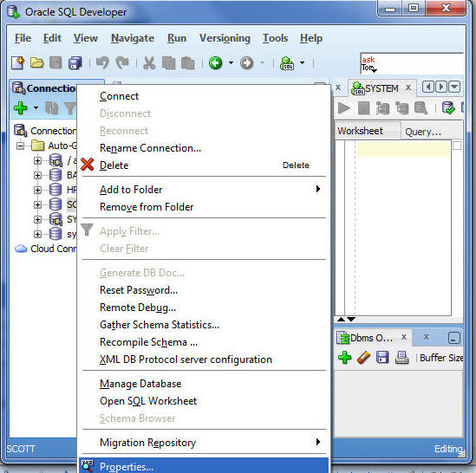This screenshot has height=473, width=476.
Task: Open SQL Worksheet toolbar icon
Action: [x=287, y=62]
